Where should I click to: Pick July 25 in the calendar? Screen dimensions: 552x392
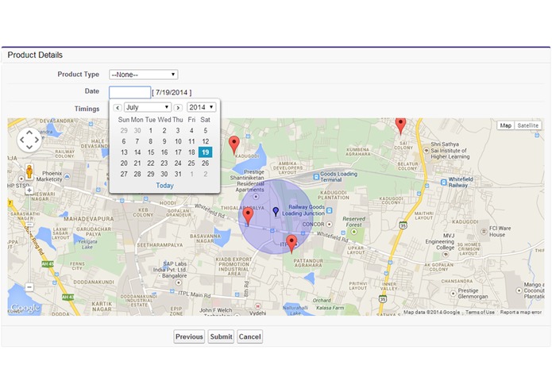(191, 163)
